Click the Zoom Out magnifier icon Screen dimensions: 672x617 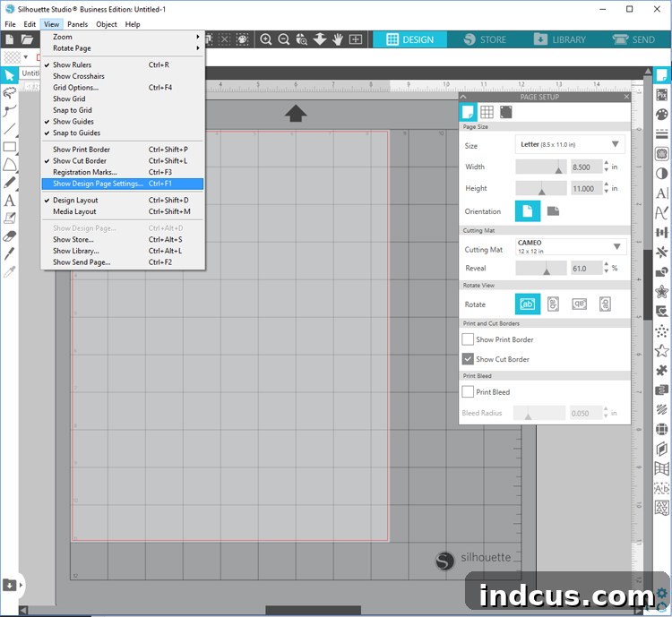tap(284, 39)
